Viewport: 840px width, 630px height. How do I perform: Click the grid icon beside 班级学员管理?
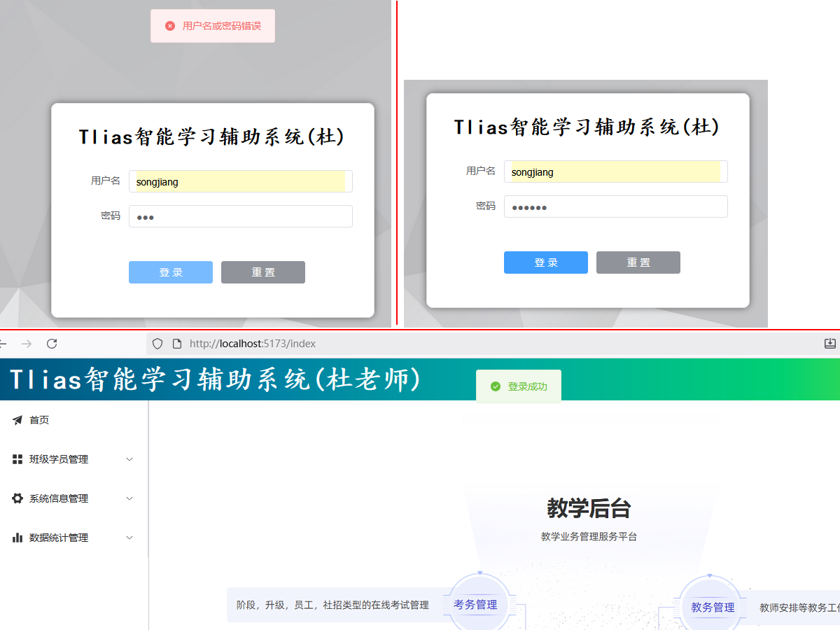17,459
